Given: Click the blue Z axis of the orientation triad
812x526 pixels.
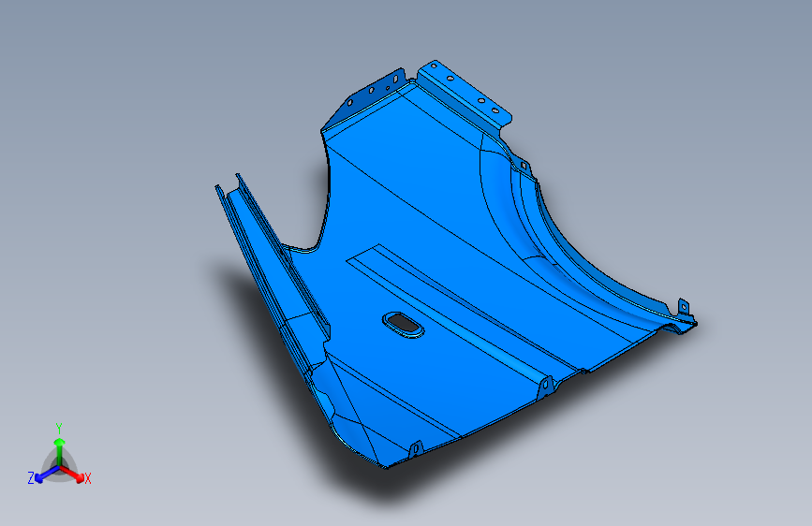Looking at the screenshot, I should pos(47,474).
